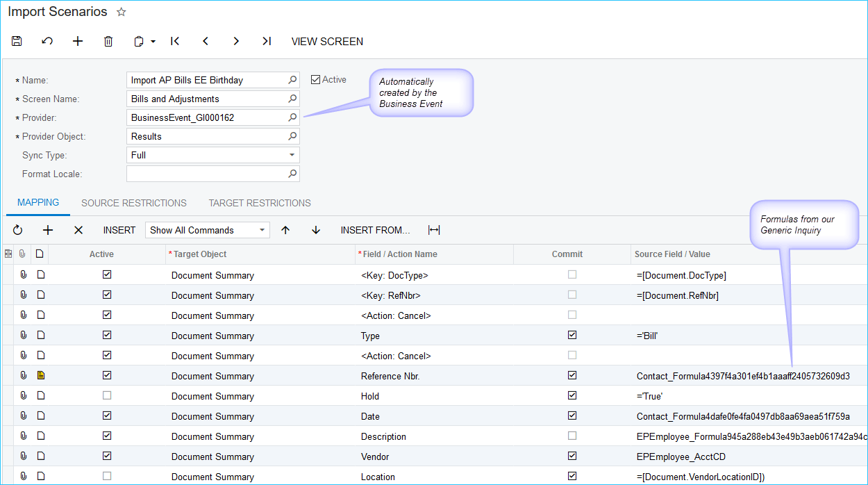Open attachments for the Date row

click(24, 416)
